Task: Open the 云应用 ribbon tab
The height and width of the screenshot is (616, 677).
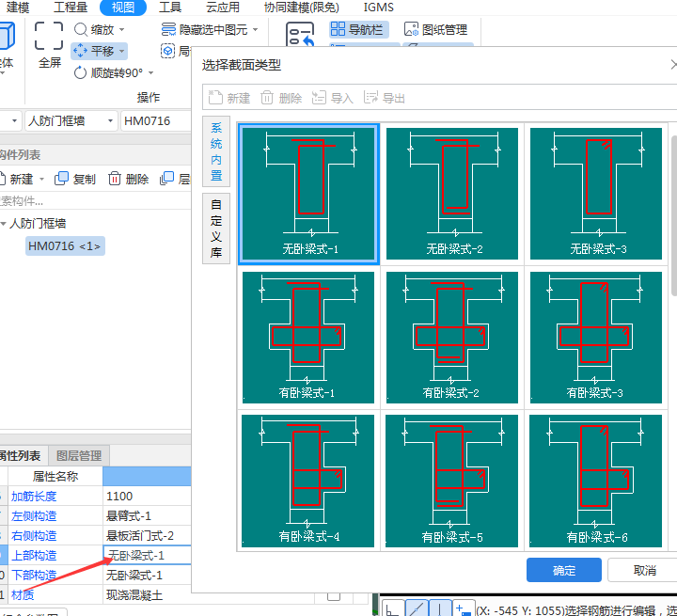Action: coord(222,7)
